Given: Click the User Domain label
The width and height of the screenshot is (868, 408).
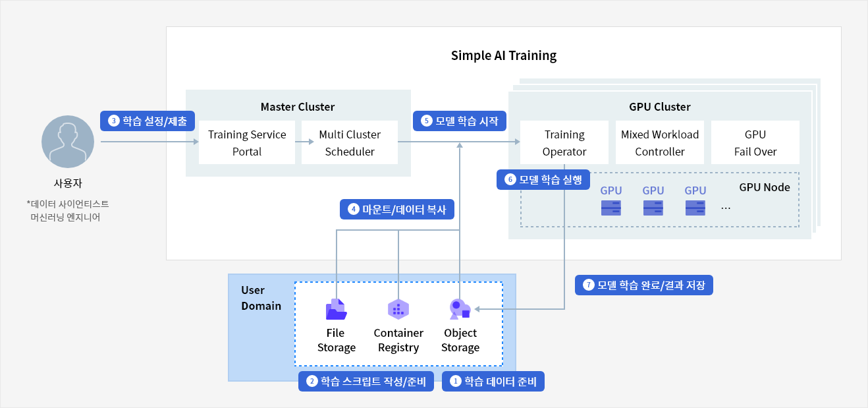Looking at the screenshot, I should click(261, 298).
